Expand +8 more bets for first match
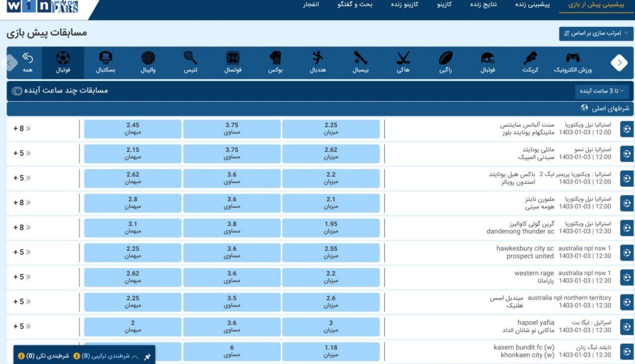Image resolution: width=635 pixels, height=364 pixels. 22,128
